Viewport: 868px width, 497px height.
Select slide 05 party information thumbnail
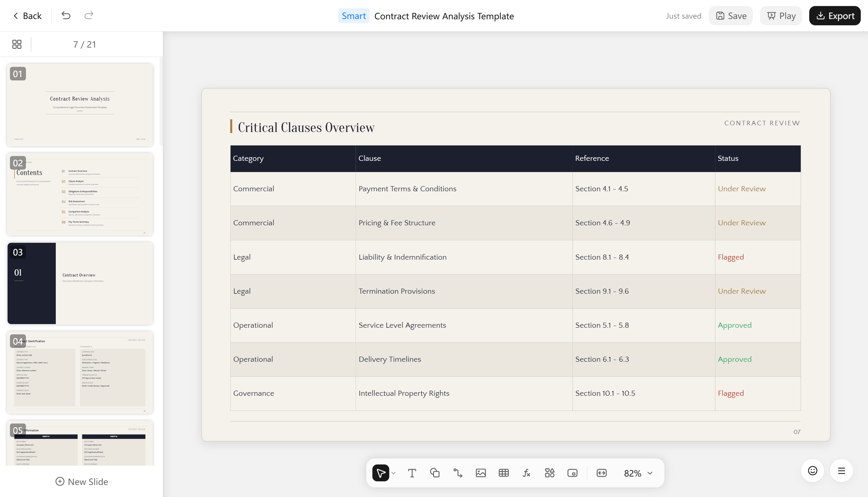click(80, 443)
